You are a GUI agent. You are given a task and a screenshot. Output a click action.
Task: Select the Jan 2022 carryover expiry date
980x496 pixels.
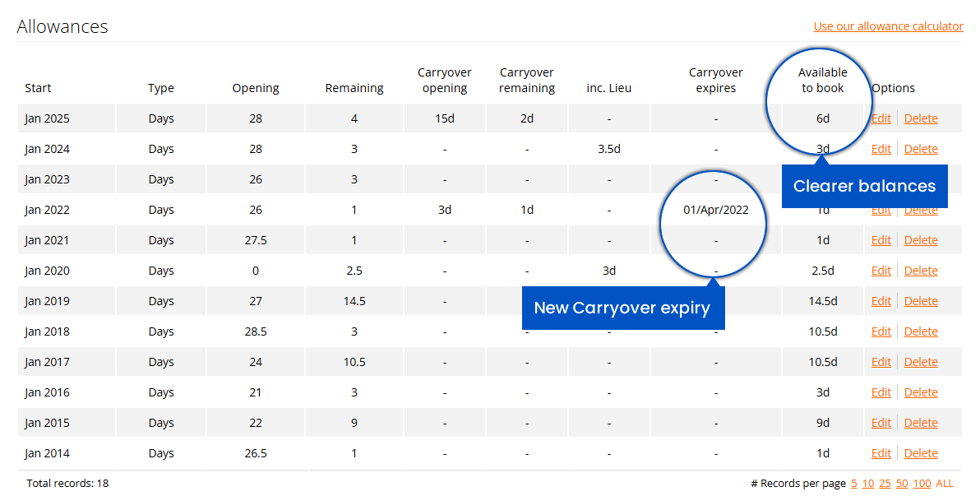pos(715,209)
